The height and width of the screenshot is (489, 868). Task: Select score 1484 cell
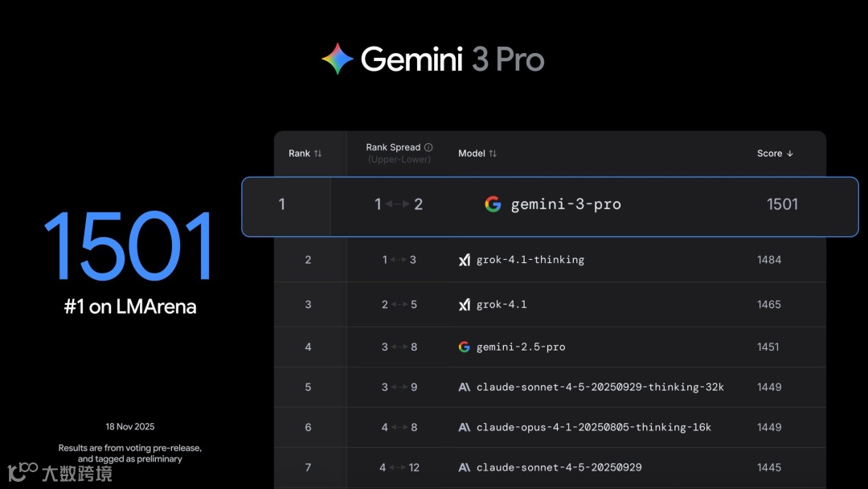769,260
